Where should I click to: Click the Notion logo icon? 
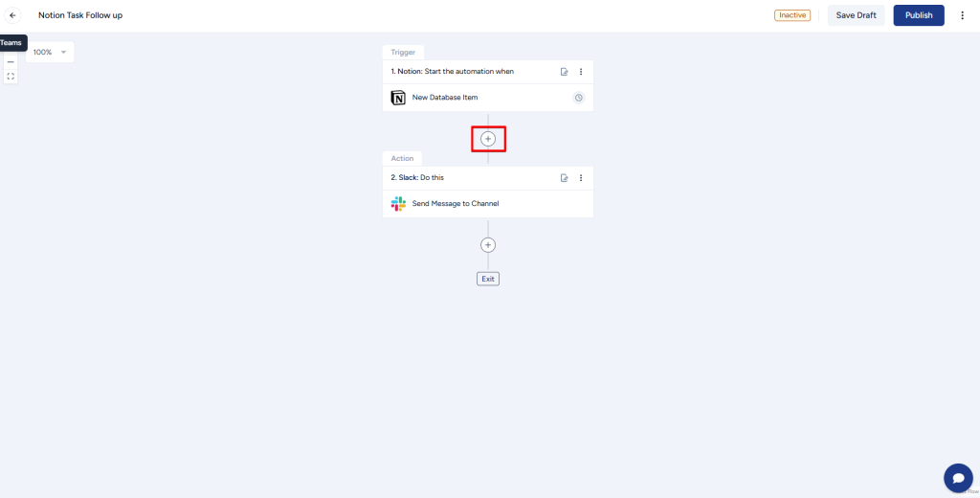[398, 98]
